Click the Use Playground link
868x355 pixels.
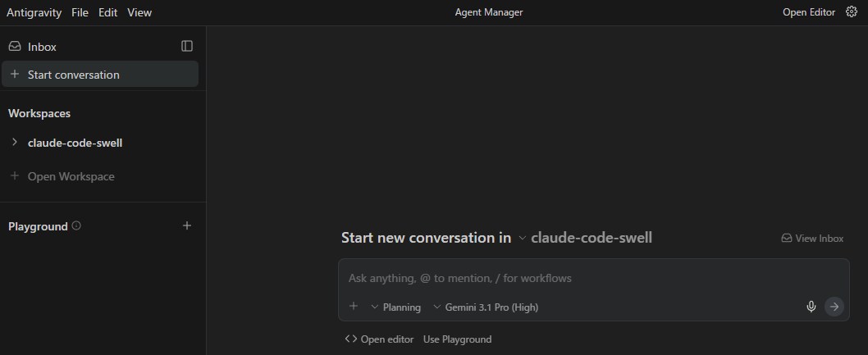457,339
